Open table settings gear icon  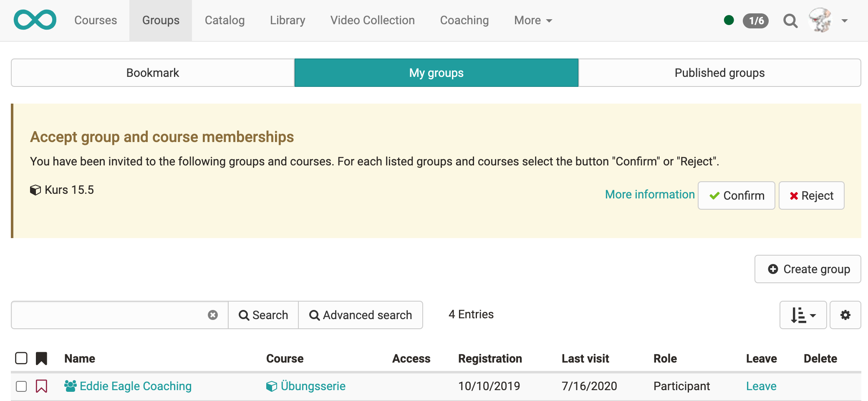click(x=845, y=315)
